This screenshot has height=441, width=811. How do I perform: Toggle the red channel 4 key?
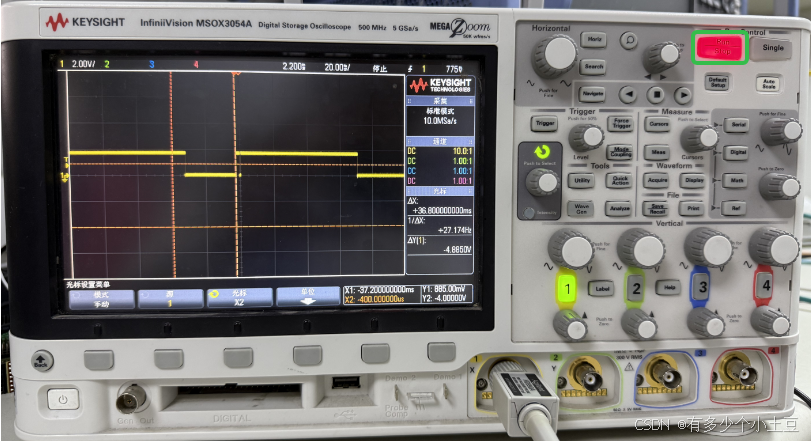(x=765, y=285)
